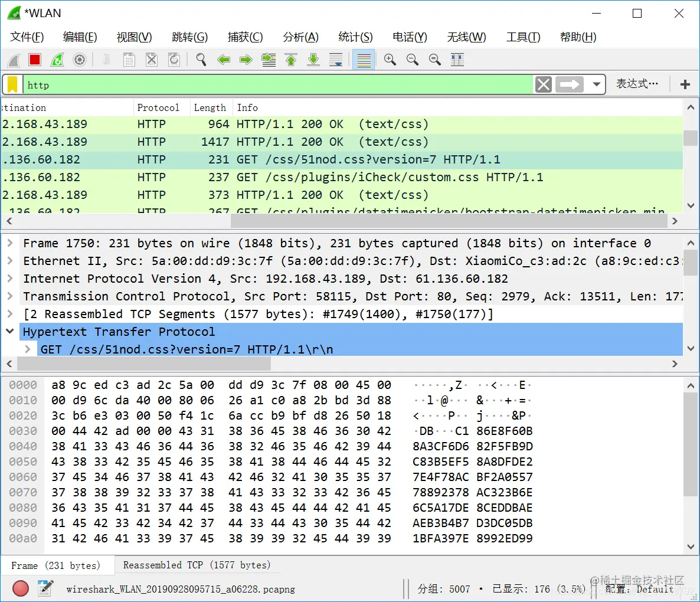Collapse Hypertext Transfer Protocol node
The height and width of the screenshot is (602, 700).
point(10,332)
